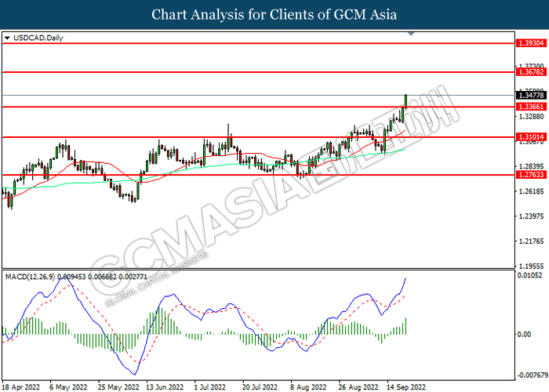Click the 1.19555 price axis value

pos(532,266)
